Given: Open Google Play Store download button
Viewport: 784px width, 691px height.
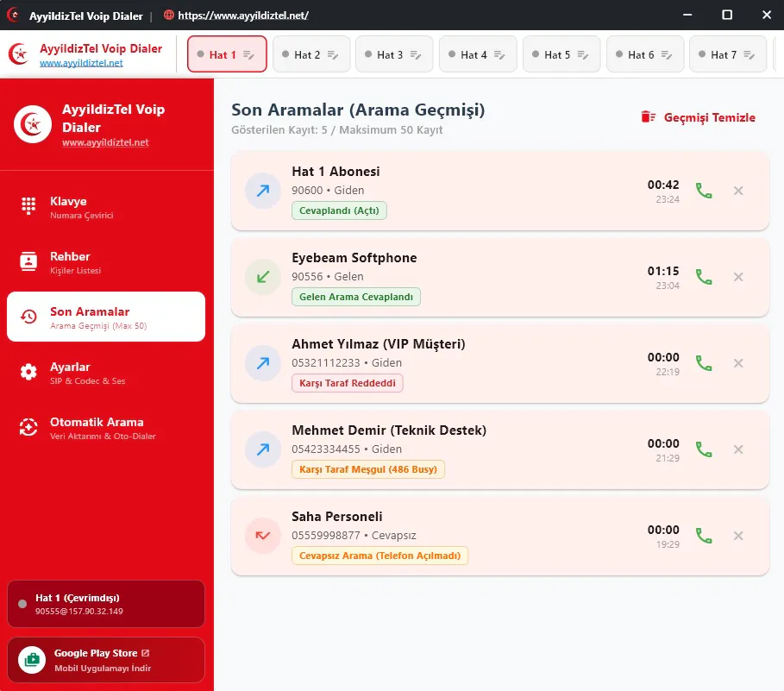Looking at the screenshot, I should tap(106, 660).
